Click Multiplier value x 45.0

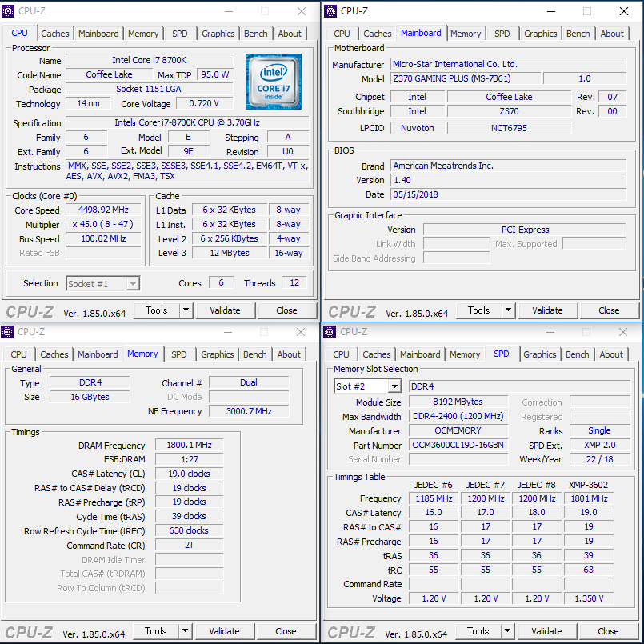pyautogui.click(x=103, y=224)
